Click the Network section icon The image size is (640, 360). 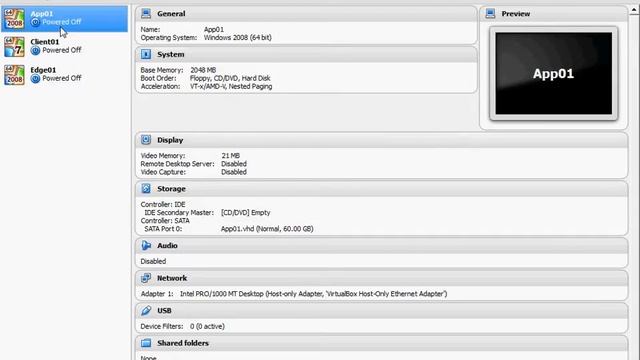tap(146, 278)
